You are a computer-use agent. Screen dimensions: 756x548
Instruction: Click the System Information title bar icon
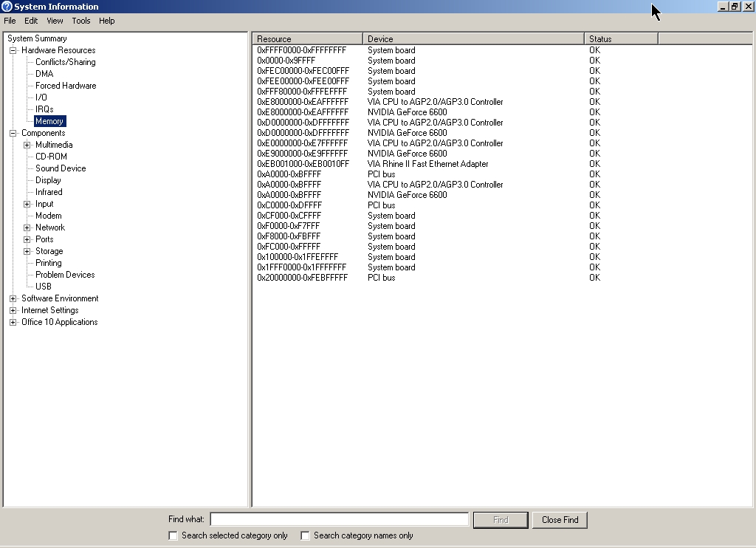pos(7,6)
